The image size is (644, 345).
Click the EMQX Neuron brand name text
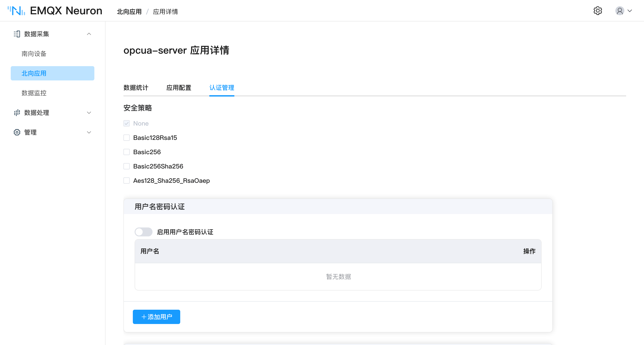pos(66,11)
